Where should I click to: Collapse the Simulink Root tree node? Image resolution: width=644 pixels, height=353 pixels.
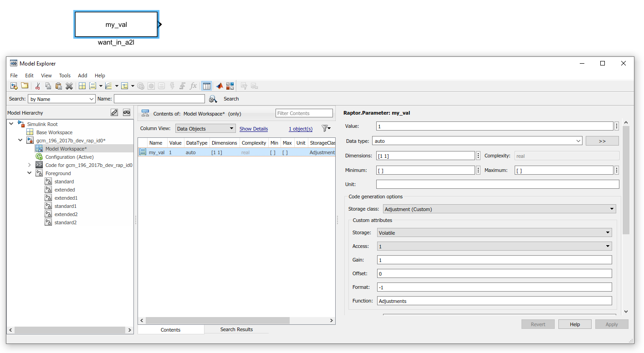tap(11, 124)
